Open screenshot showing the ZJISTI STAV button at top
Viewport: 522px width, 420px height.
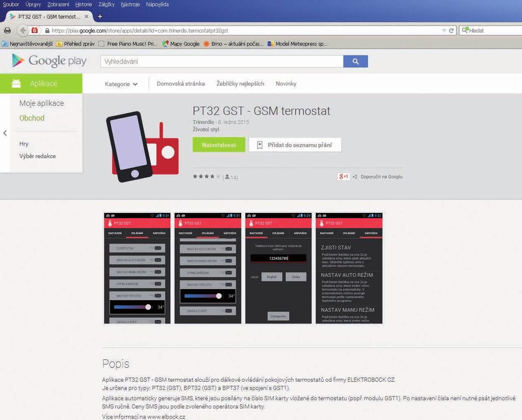(x=137, y=268)
